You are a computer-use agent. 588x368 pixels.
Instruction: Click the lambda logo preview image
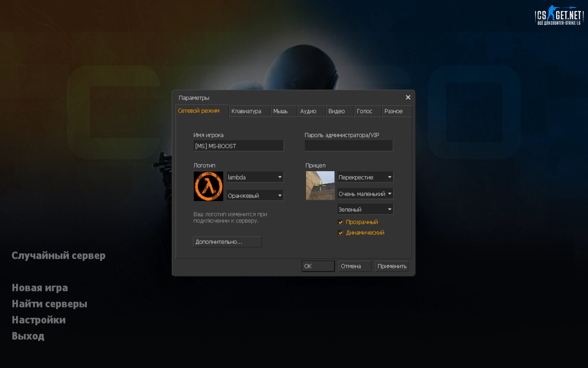coord(208,186)
